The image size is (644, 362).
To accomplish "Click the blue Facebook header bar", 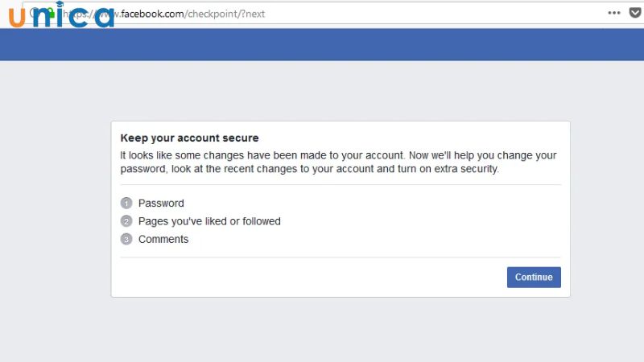I will pos(322,44).
